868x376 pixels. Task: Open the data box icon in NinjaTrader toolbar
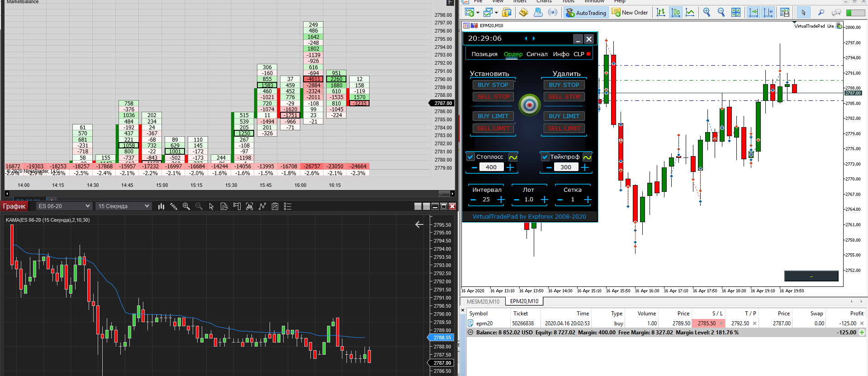224,206
